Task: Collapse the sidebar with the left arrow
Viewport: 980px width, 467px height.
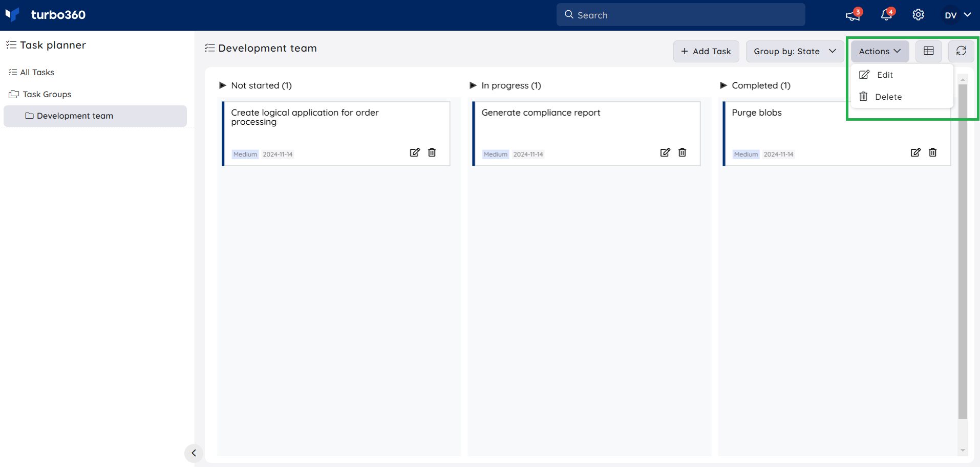Action: click(x=194, y=453)
